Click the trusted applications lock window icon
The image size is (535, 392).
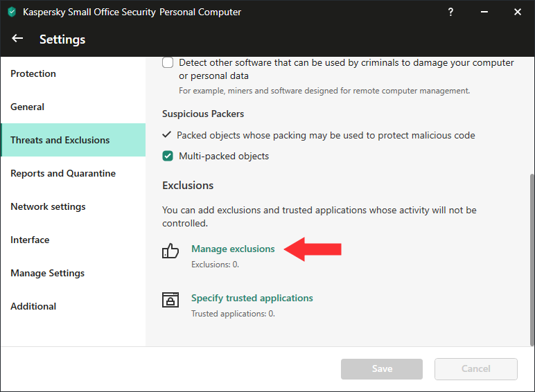point(170,300)
